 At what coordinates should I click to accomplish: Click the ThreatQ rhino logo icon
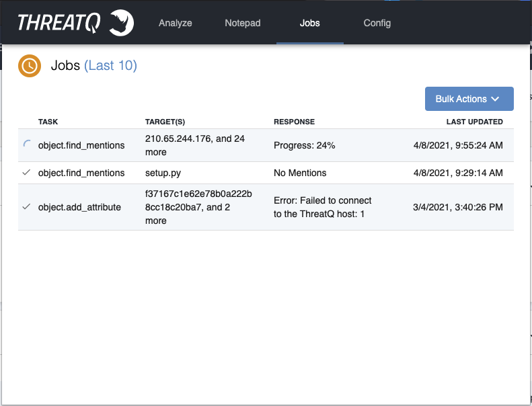point(122,23)
